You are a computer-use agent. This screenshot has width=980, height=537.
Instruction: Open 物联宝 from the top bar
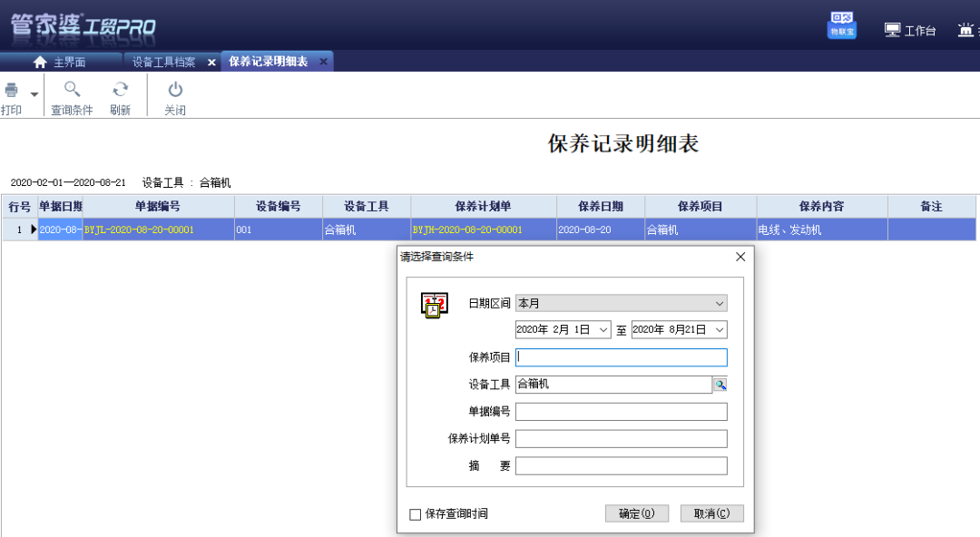[841, 24]
